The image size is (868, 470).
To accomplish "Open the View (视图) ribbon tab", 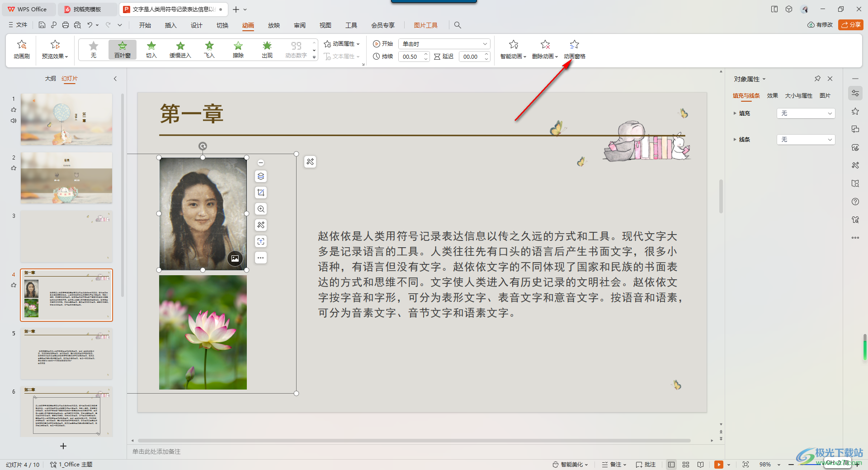I will (x=325, y=25).
